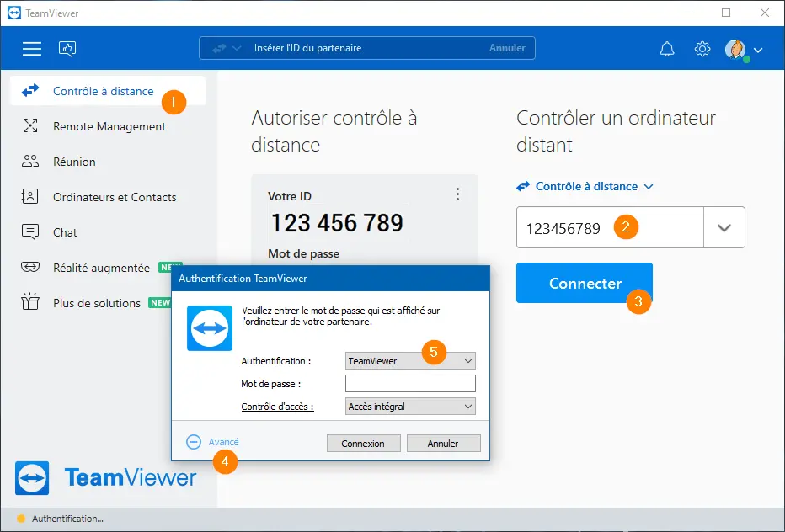Click the orange status indicator dot

pyautogui.click(x=21, y=519)
